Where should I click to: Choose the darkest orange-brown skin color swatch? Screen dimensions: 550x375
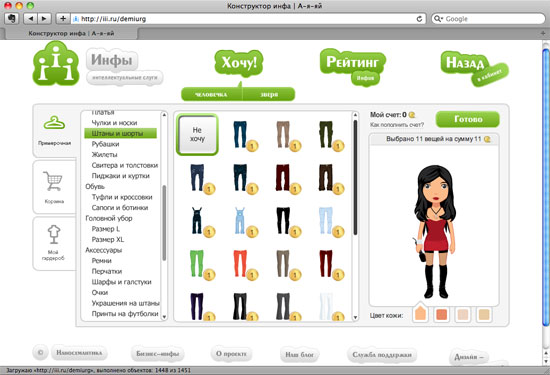coord(442,315)
